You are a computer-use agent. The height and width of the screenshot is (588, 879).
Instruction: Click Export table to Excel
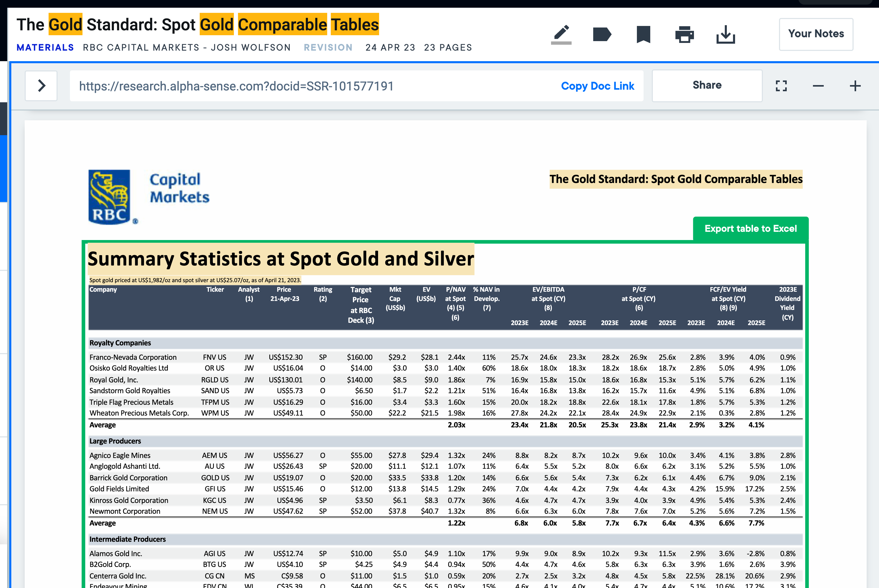click(751, 228)
